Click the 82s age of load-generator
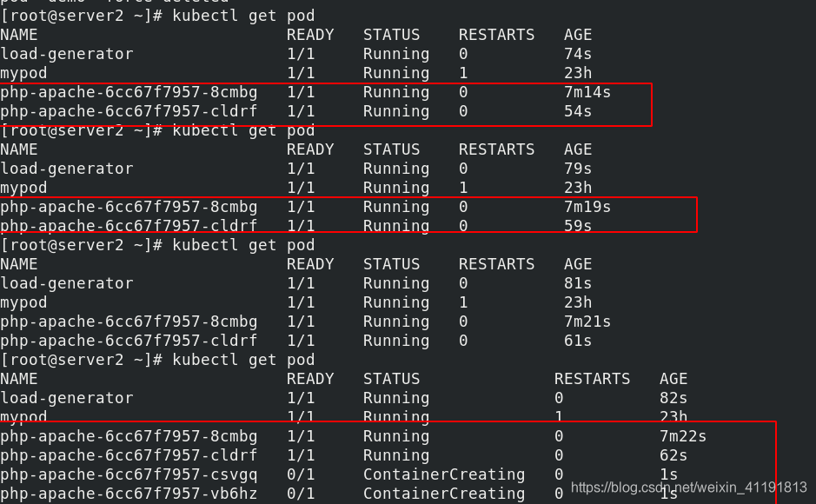 pyautogui.click(x=673, y=398)
